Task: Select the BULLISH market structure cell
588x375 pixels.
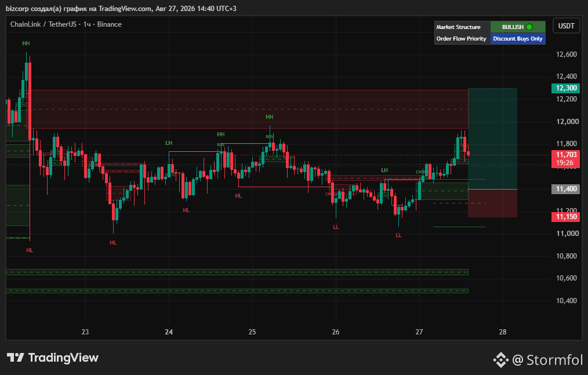Action: point(518,27)
